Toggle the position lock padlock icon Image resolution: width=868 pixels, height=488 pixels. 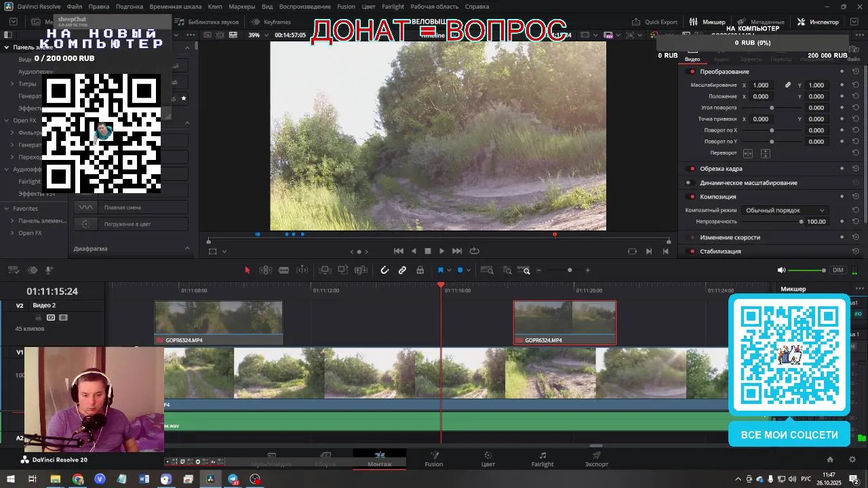(x=420, y=270)
